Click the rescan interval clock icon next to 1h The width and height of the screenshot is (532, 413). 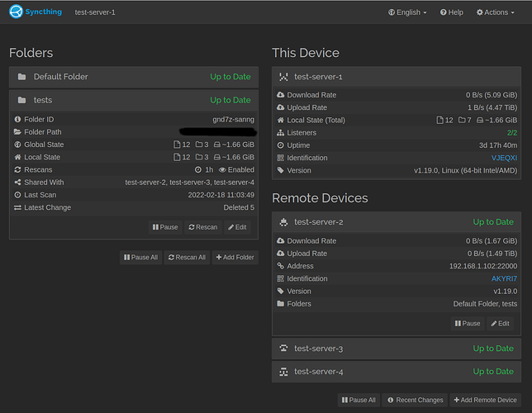point(198,169)
